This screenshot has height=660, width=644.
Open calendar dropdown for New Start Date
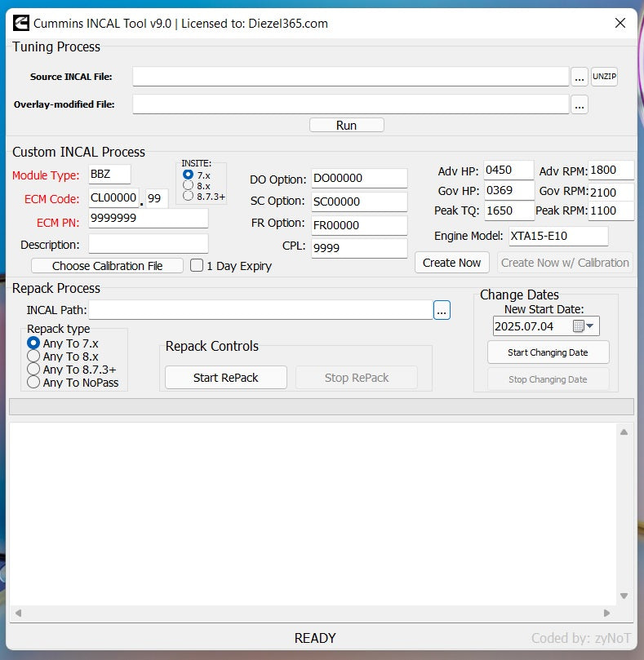(x=585, y=326)
